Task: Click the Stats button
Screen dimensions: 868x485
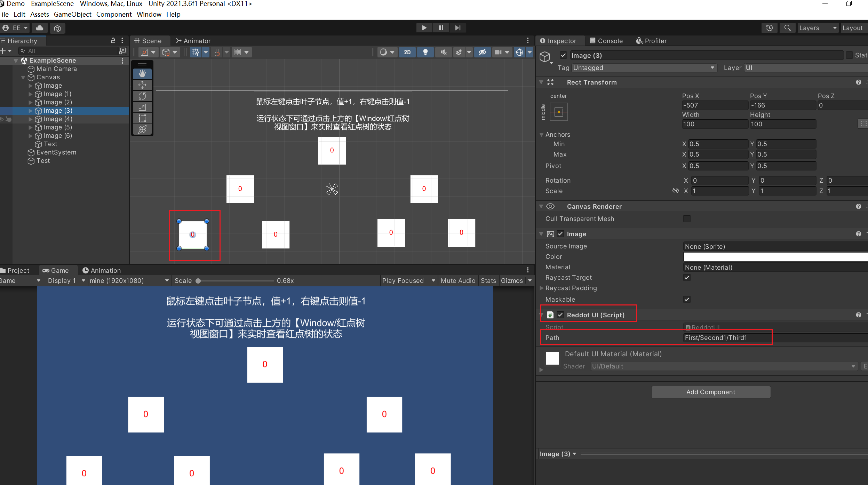Action: point(488,281)
